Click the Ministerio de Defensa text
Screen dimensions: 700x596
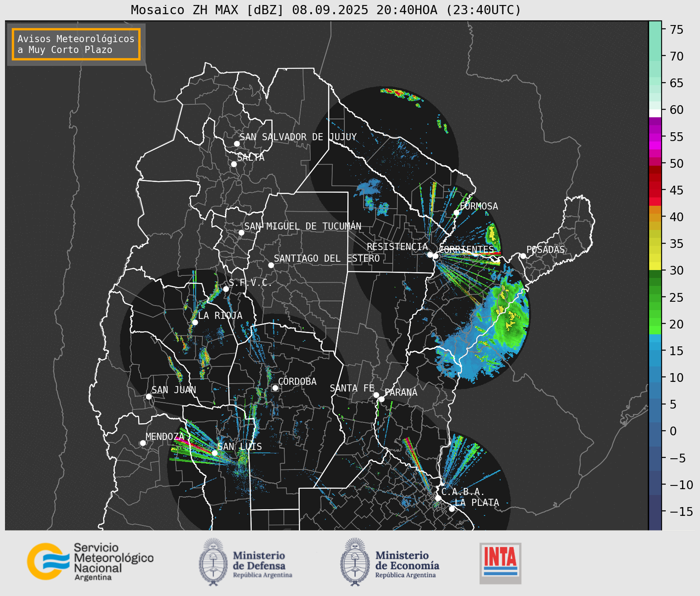[x=263, y=565]
